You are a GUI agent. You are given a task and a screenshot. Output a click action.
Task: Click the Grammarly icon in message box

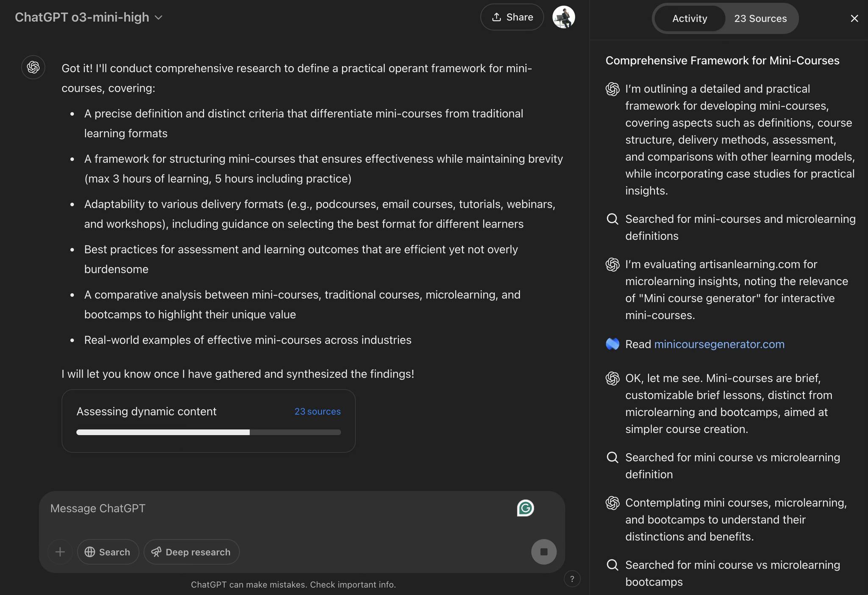click(x=525, y=508)
